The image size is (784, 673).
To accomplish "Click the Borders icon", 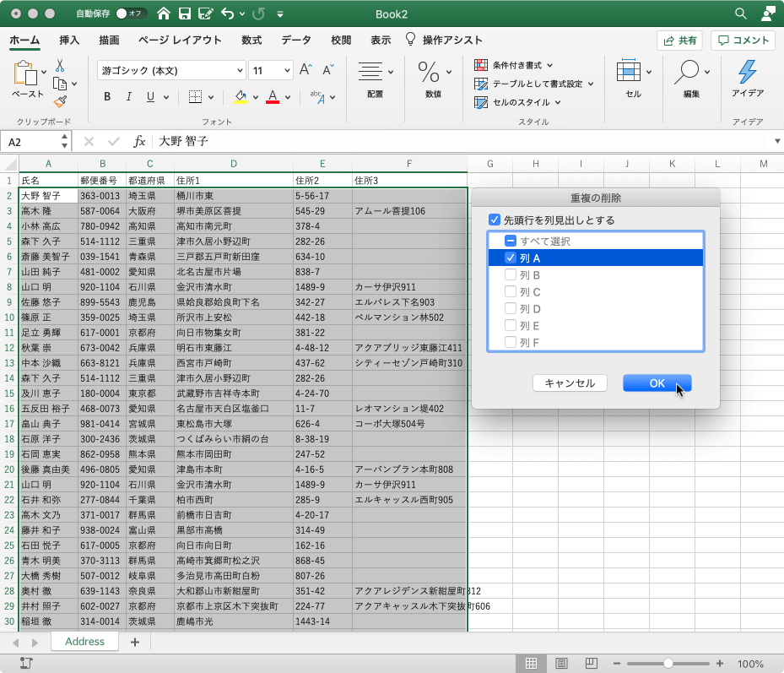I will [x=195, y=96].
